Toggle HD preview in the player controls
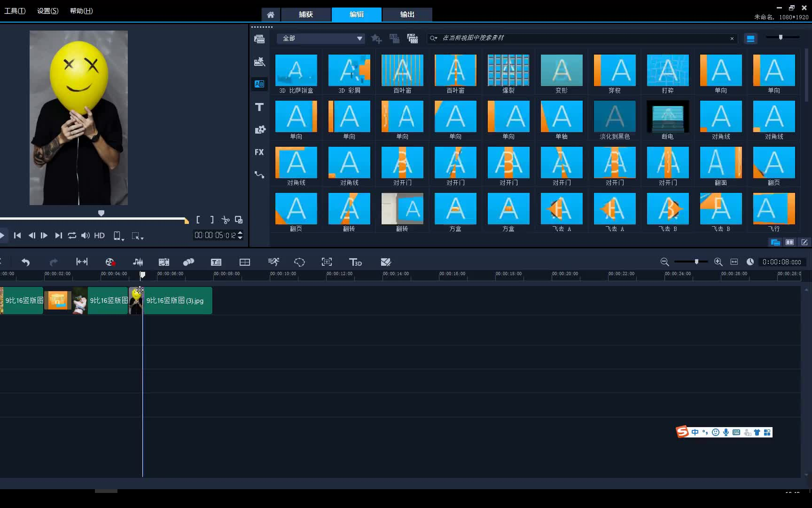 click(x=99, y=236)
